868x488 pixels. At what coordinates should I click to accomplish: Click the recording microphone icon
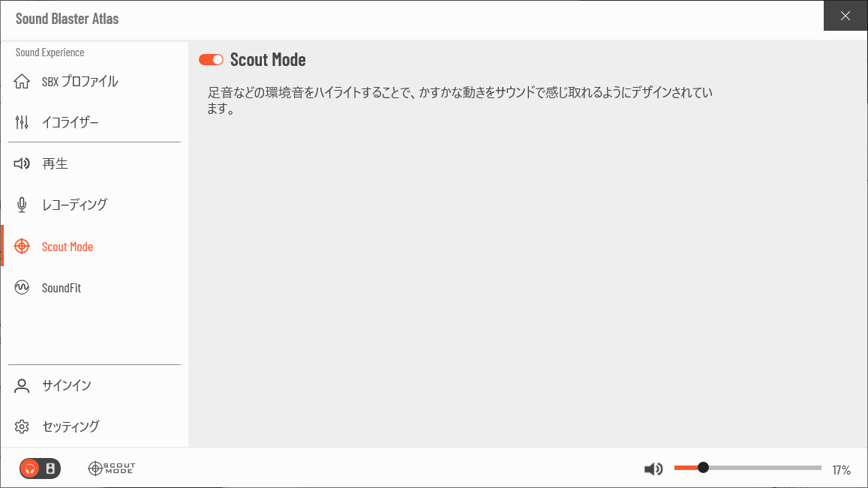(x=22, y=205)
